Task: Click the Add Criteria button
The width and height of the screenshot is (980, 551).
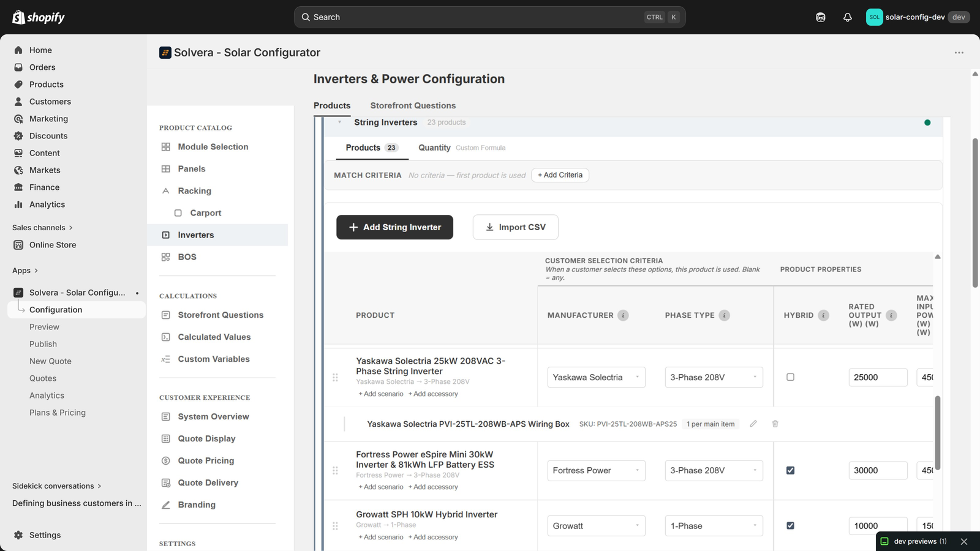Action: pos(560,175)
